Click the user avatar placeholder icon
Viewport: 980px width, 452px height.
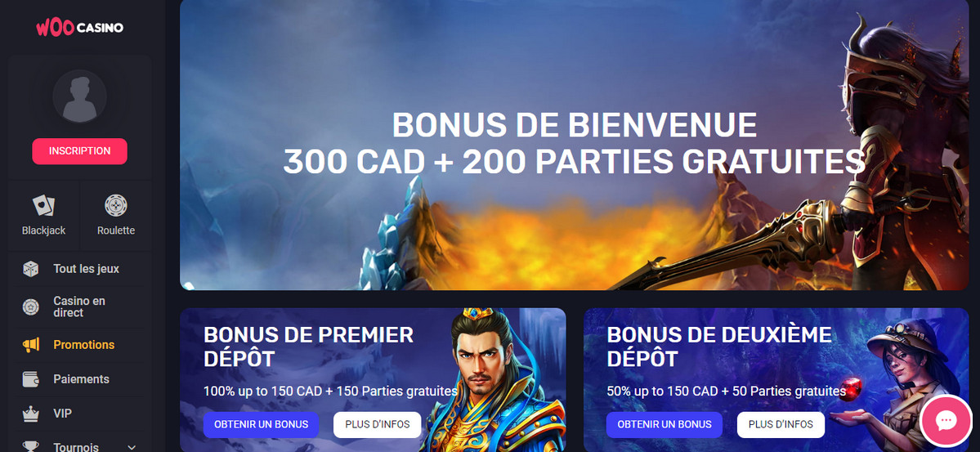click(79, 96)
